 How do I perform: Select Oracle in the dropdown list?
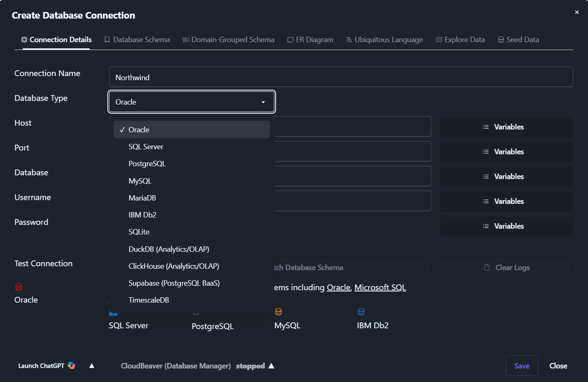click(192, 129)
